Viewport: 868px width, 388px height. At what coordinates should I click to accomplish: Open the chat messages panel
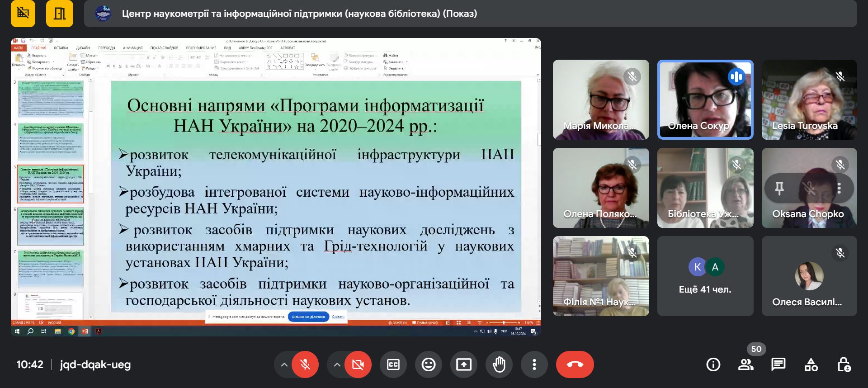point(778,364)
